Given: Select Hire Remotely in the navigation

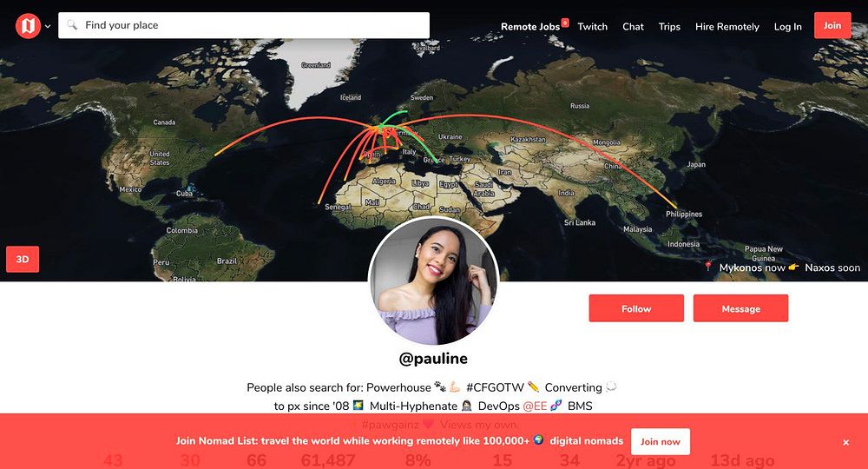Looking at the screenshot, I should tap(727, 27).
